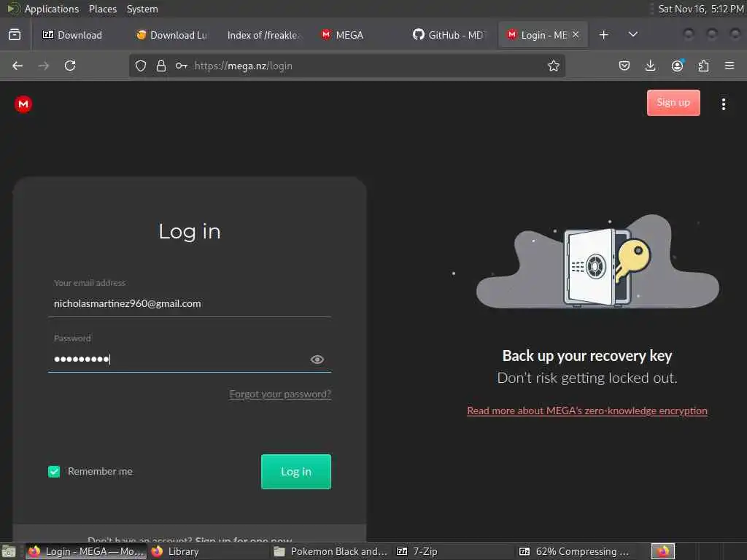Open the Applications menu

(52, 9)
